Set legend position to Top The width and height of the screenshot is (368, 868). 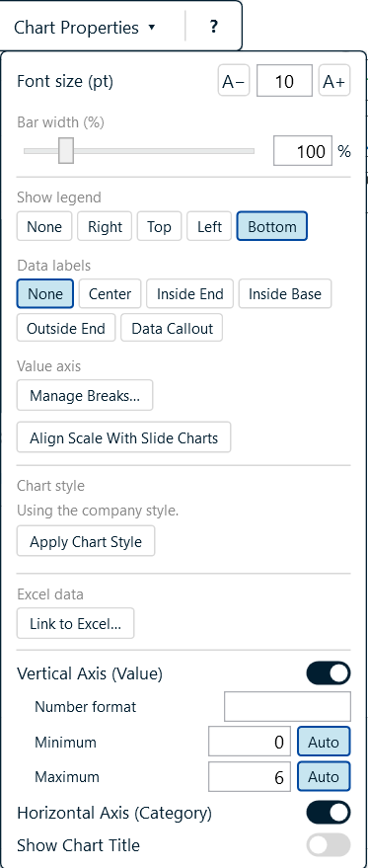160,226
